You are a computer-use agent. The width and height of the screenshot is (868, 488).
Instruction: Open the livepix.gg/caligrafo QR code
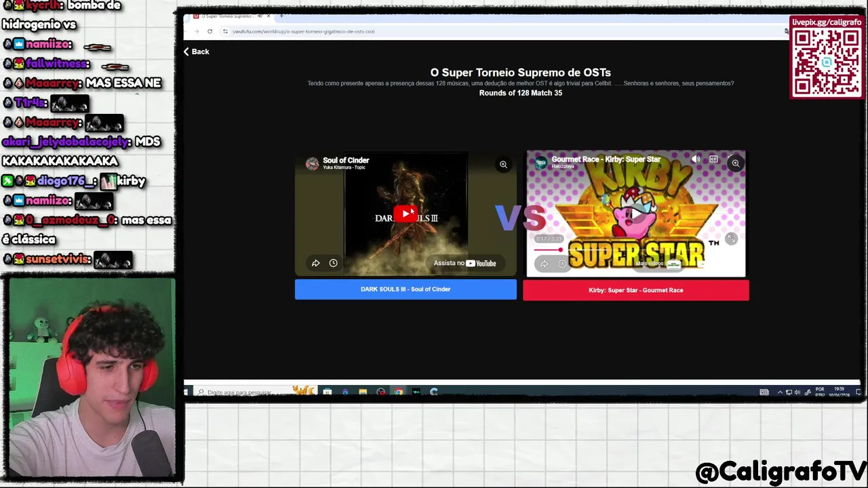[827, 62]
